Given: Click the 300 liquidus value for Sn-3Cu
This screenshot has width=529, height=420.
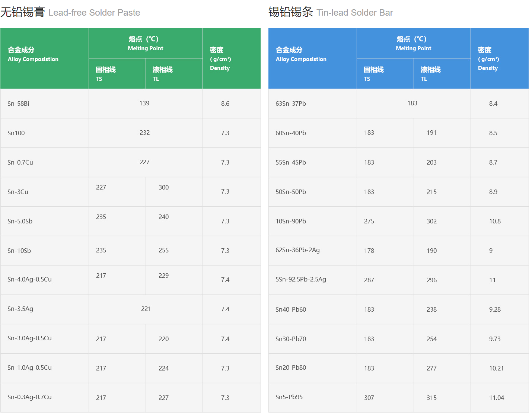Looking at the screenshot, I should tap(164, 187).
